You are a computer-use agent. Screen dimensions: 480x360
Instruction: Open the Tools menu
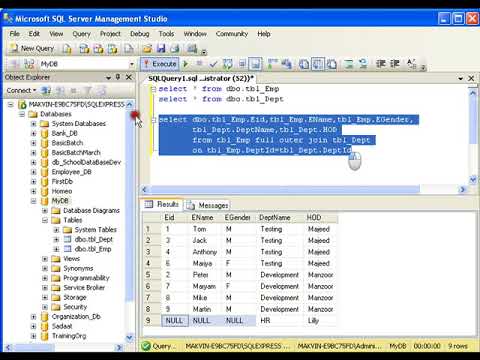pos(166,34)
